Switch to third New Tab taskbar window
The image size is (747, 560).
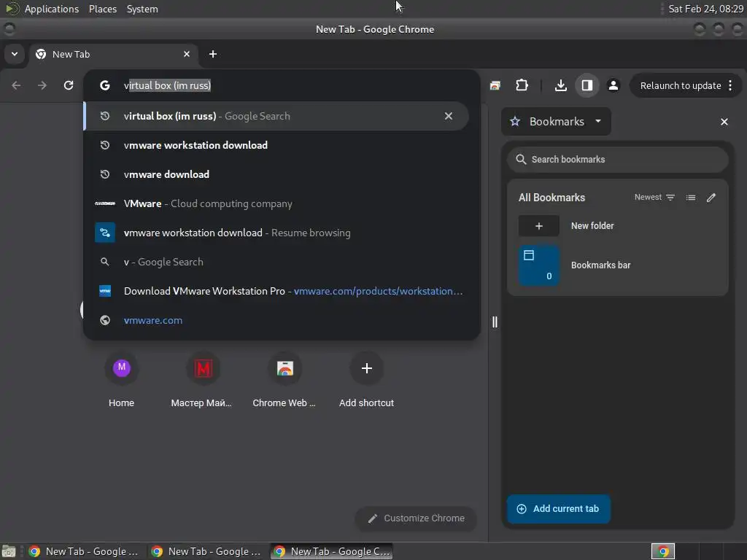[332, 551]
